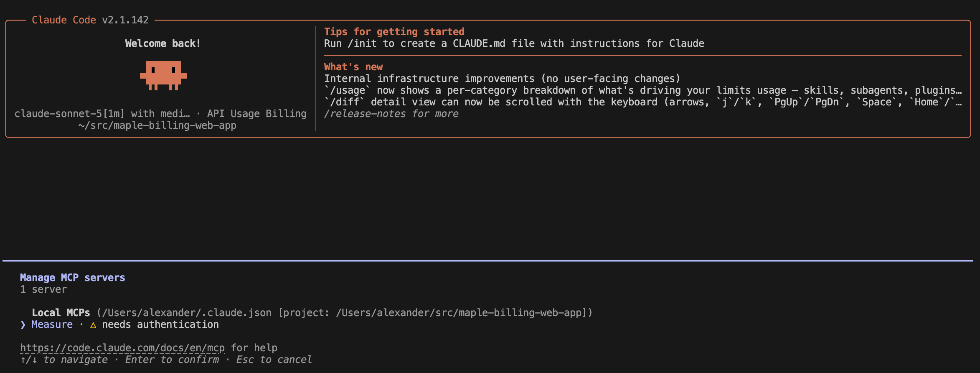Viewport: 980px width, 373px height.
Task: Click the Claude Code pixel mascot icon
Action: point(163,76)
